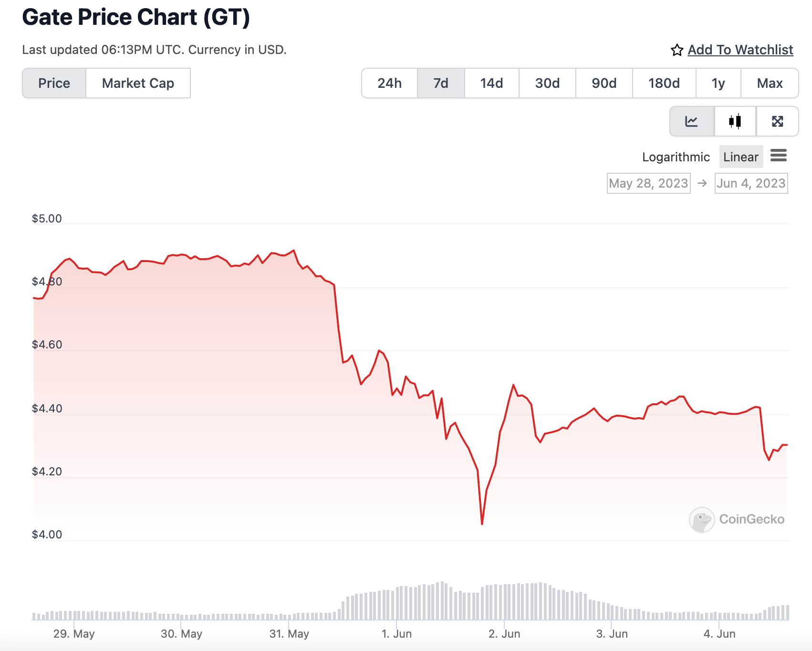Open the chart export hamburger menu
812x651 pixels.
coord(779,156)
